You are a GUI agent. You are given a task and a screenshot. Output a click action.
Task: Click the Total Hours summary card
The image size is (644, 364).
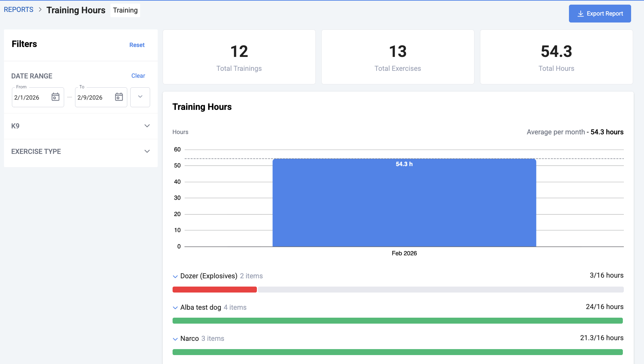[556, 57]
